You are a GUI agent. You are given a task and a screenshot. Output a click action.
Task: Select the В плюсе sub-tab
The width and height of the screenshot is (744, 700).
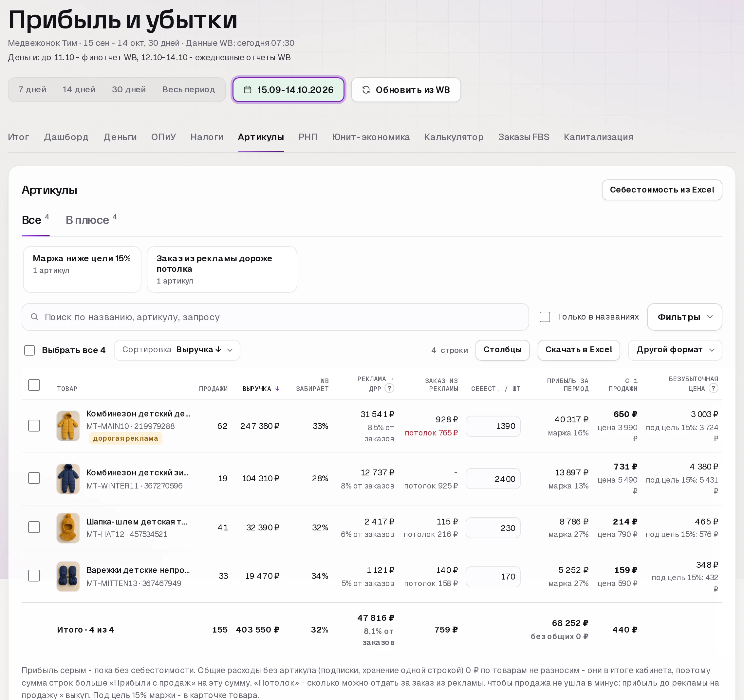91,220
